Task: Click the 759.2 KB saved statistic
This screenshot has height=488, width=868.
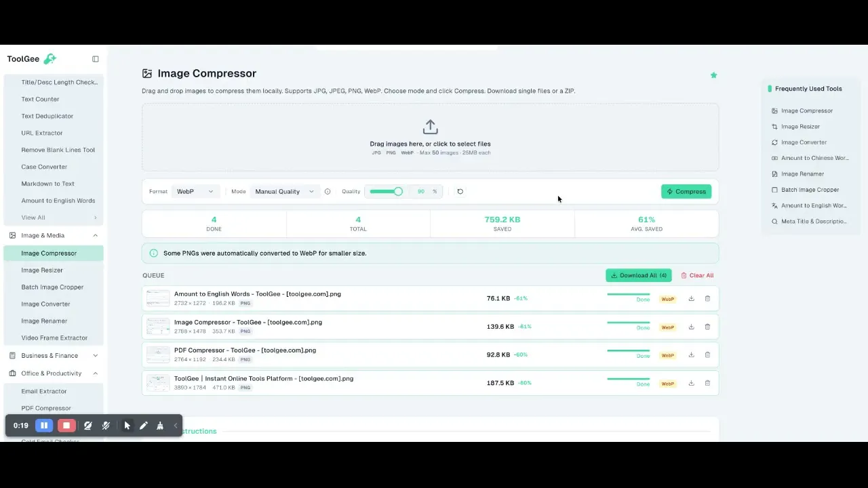Action: (502, 224)
